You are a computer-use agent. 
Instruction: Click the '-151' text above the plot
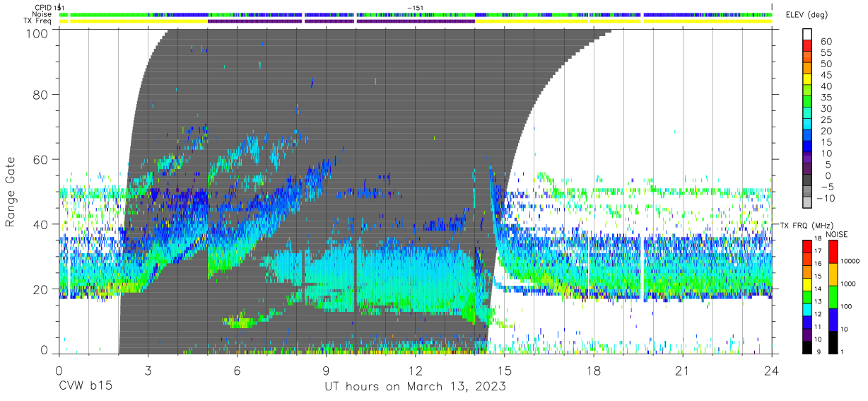point(416,8)
